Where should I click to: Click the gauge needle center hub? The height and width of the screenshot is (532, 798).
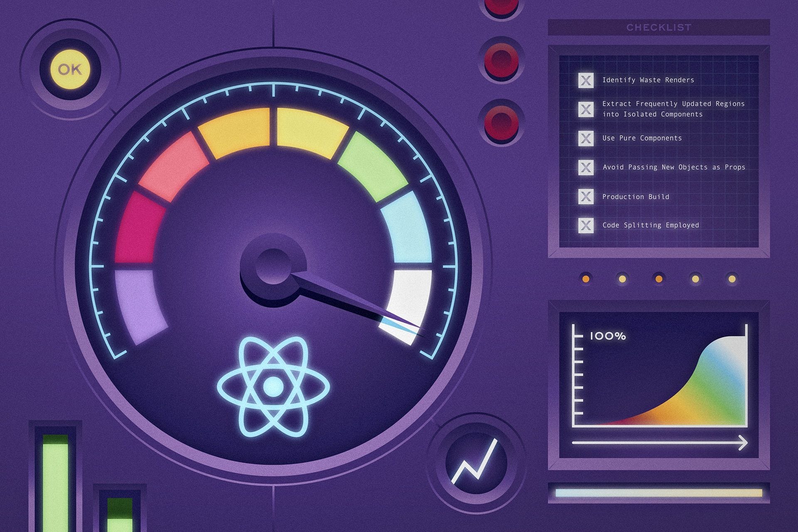click(x=273, y=266)
